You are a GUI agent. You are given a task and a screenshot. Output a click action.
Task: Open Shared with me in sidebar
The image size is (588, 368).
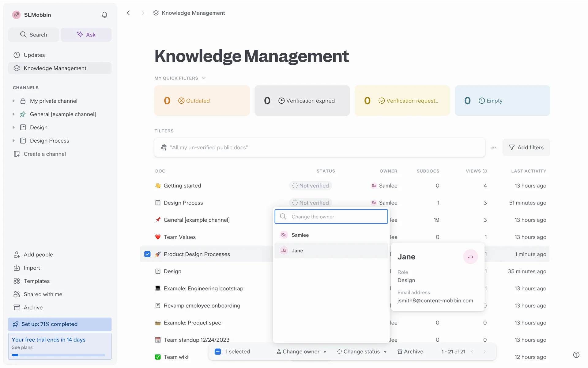43,294
